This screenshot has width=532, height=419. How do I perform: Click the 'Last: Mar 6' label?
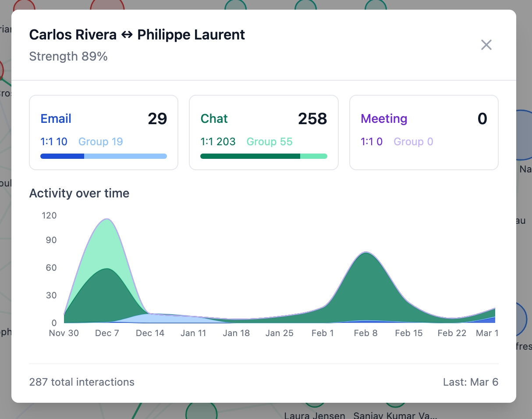[x=470, y=382]
